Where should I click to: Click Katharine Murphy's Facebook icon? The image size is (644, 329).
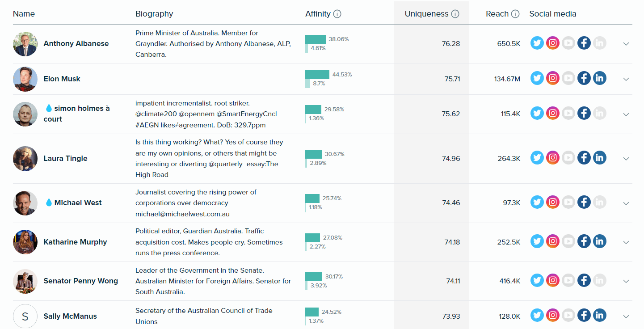(x=584, y=241)
